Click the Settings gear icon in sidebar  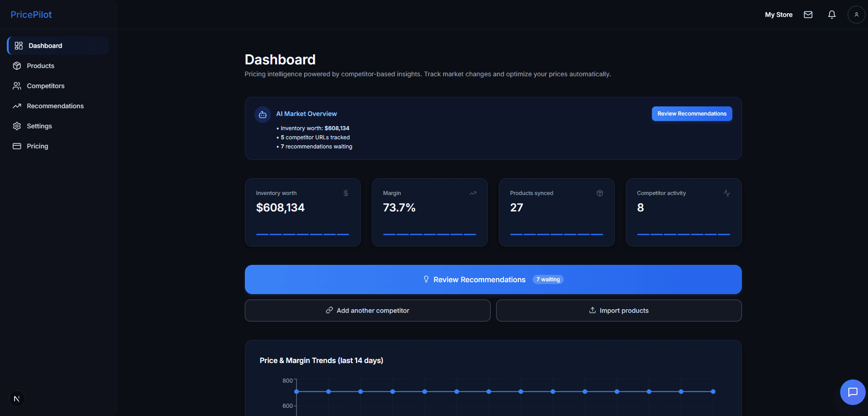click(16, 126)
